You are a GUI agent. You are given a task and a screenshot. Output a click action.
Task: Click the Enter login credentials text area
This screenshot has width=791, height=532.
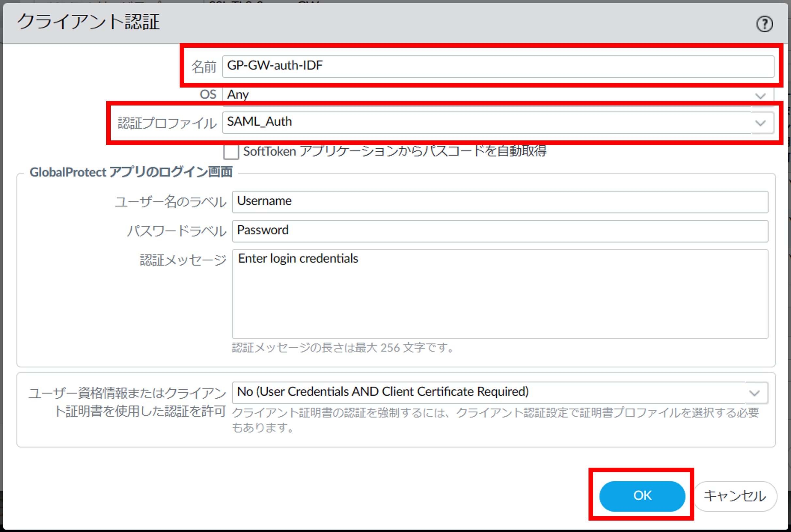(x=500, y=294)
